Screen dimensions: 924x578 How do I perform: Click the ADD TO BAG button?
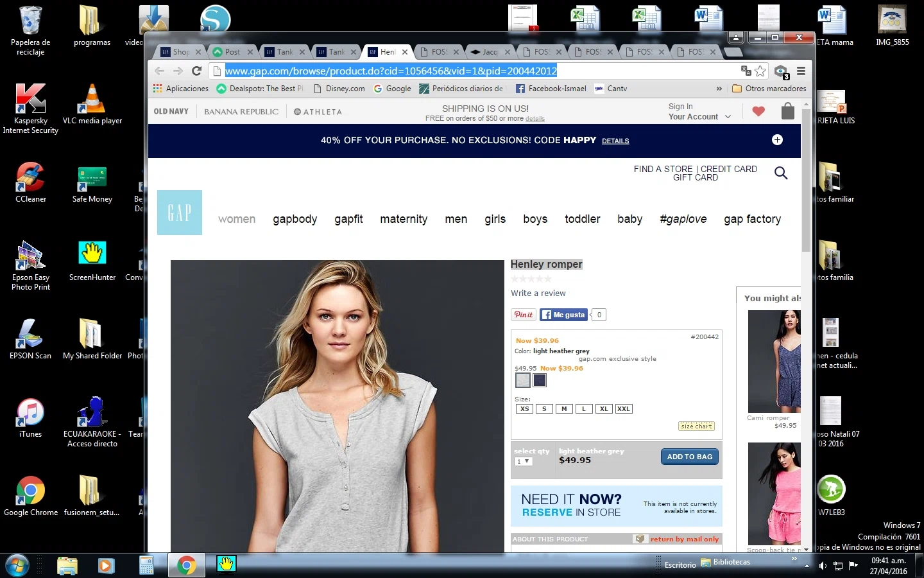coord(689,457)
